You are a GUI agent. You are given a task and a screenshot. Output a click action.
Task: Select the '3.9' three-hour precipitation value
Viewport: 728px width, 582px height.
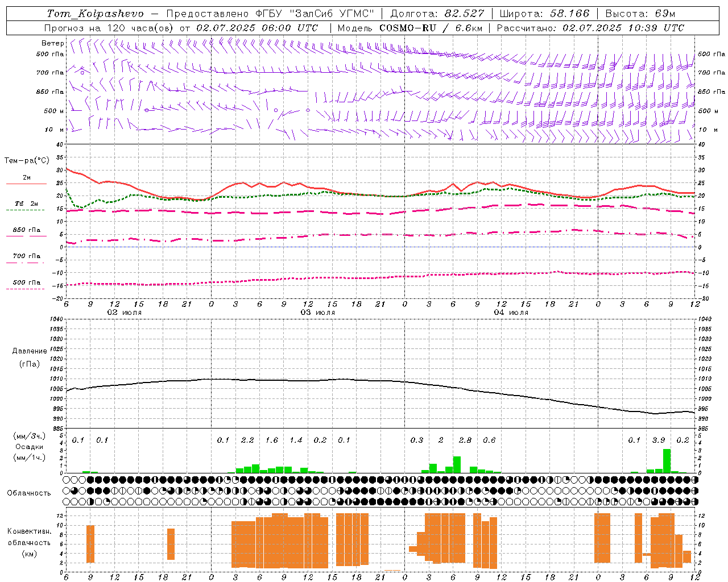(659, 440)
